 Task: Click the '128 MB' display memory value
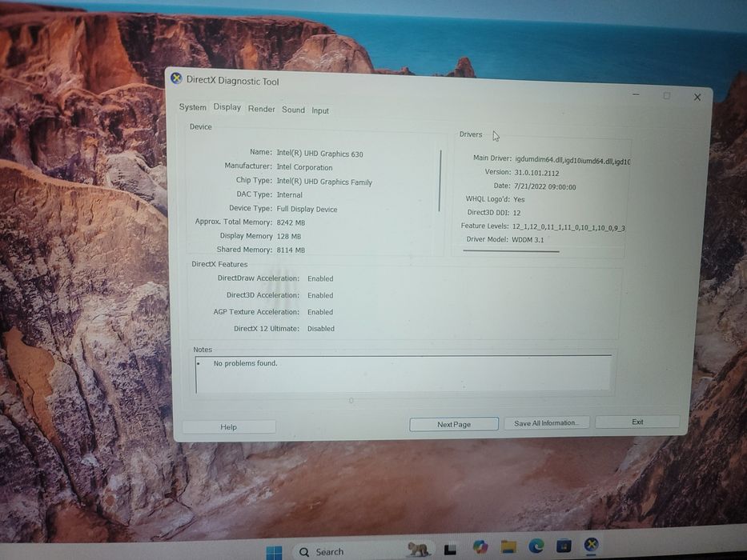coord(289,236)
